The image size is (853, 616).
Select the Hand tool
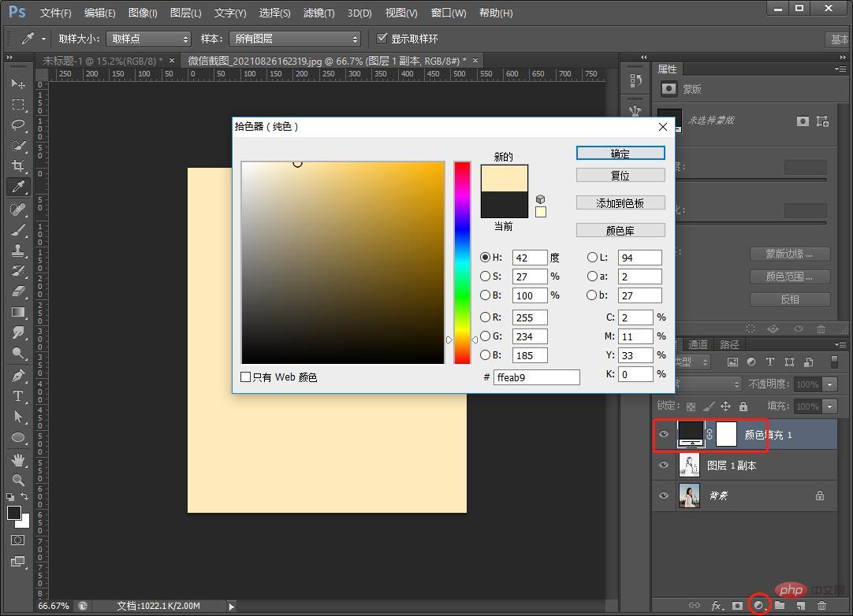(x=18, y=460)
